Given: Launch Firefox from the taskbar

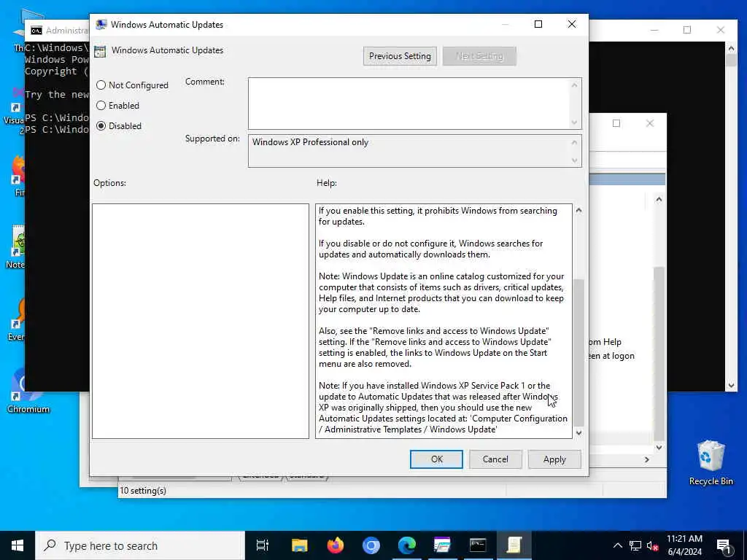Looking at the screenshot, I should point(336,545).
